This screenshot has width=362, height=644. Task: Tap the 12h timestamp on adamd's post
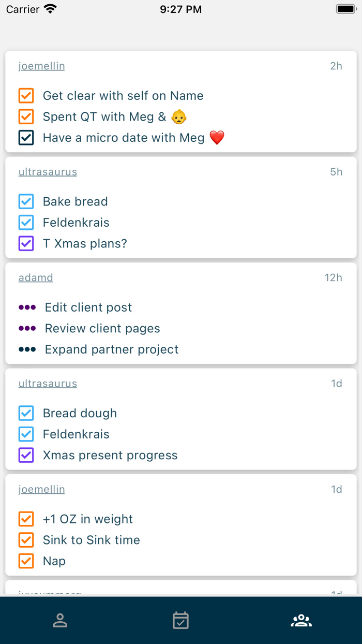point(333,278)
